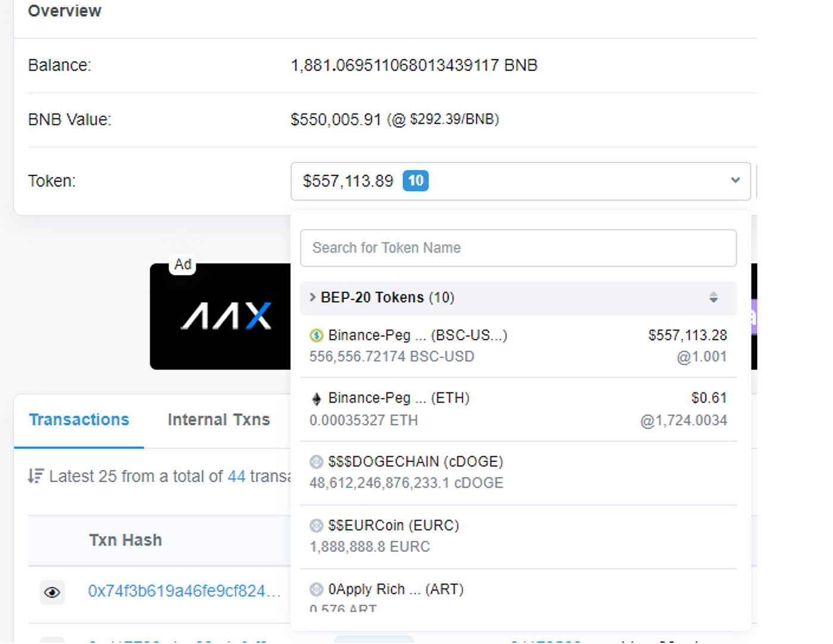Click the 44 total transactions link
This screenshot has width=833, height=644.
click(x=236, y=476)
